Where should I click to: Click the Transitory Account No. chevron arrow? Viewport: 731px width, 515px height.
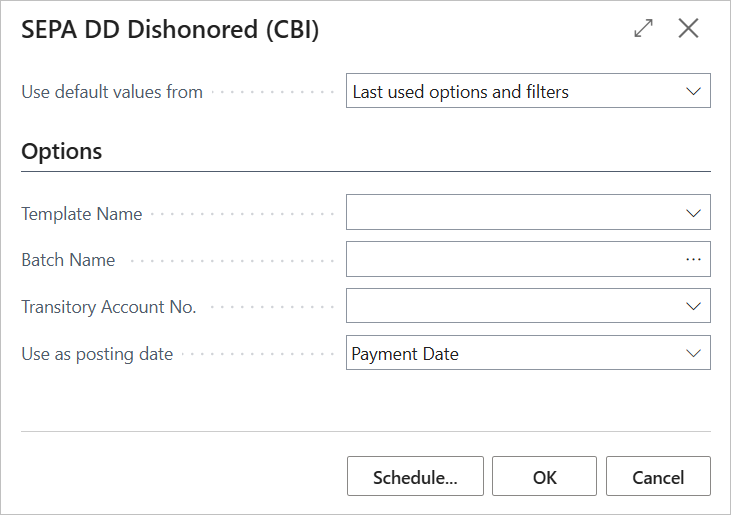click(x=693, y=306)
